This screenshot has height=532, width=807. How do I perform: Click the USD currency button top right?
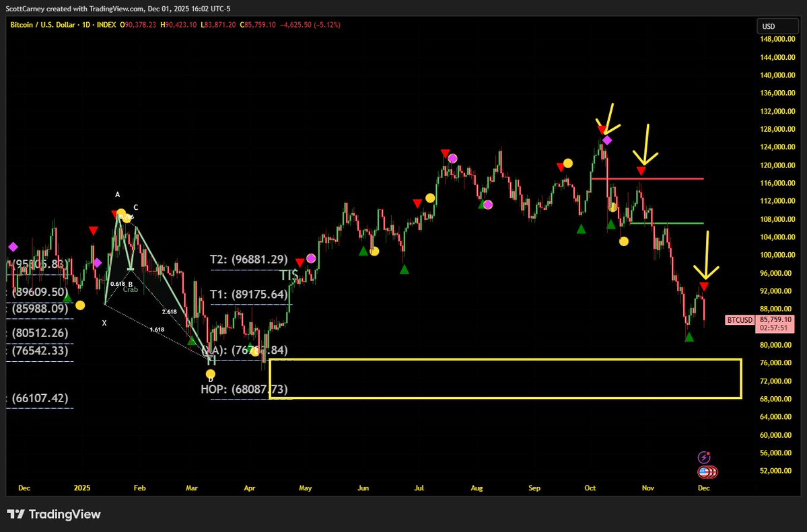click(777, 26)
